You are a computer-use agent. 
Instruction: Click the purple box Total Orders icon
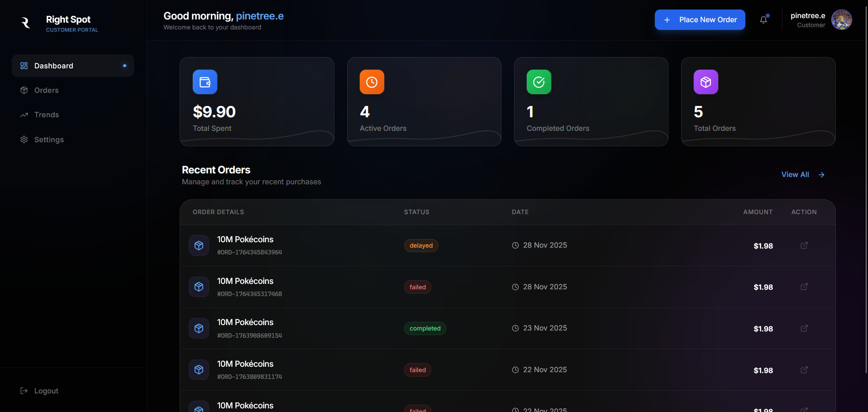pyautogui.click(x=706, y=82)
